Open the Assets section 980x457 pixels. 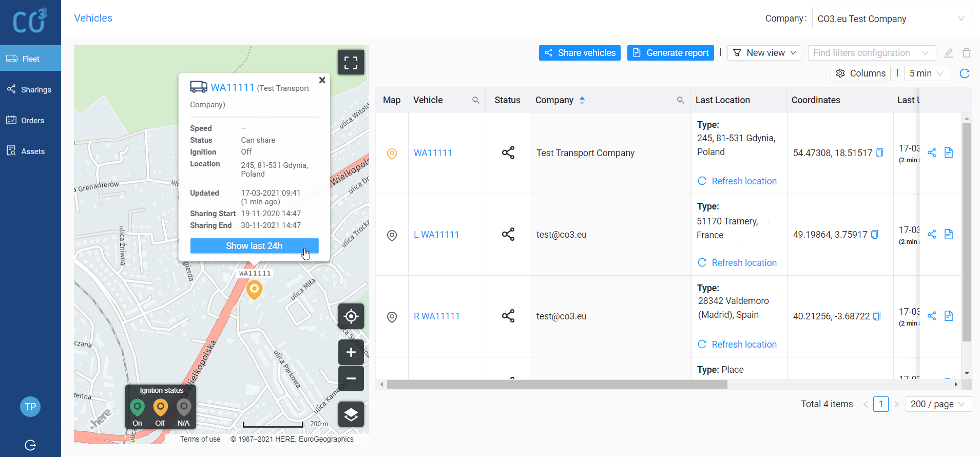(30, 151)
